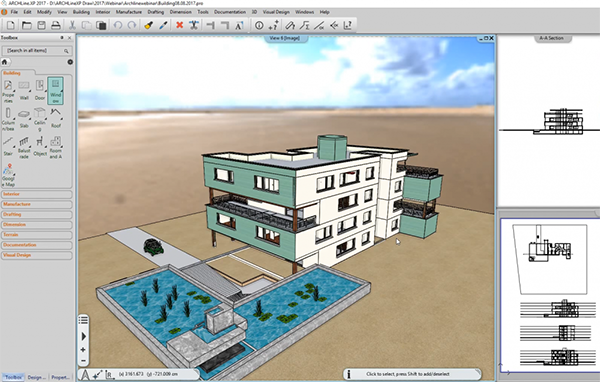Select the Slab tool
Viewport: 600px width, 382px height.
pos(24,119)
